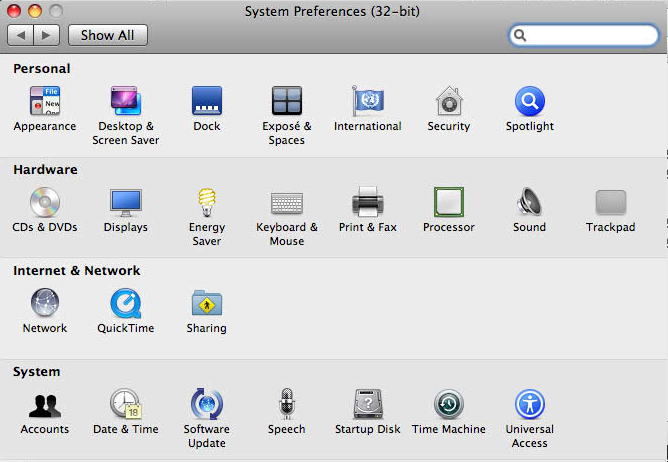Focus the search field in the toolbar
This screenshot has width=668, height=462.
(x=584, y=35)
